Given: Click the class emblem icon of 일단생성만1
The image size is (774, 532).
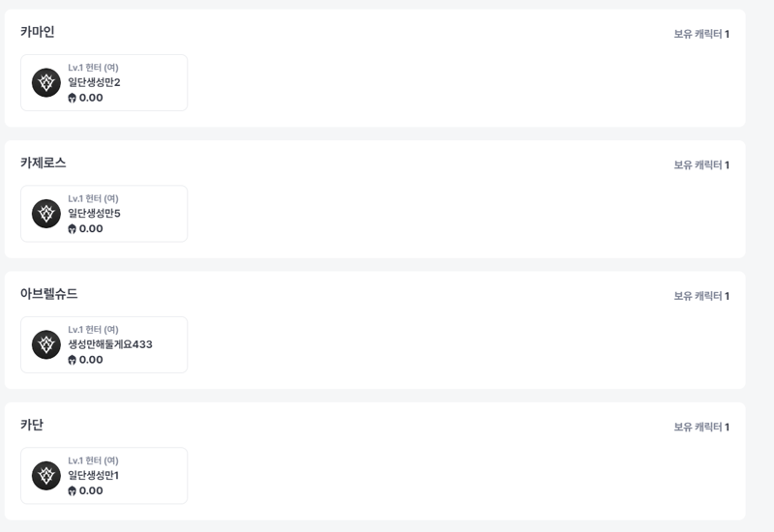Looking at the screenshot, I should 46,476.
